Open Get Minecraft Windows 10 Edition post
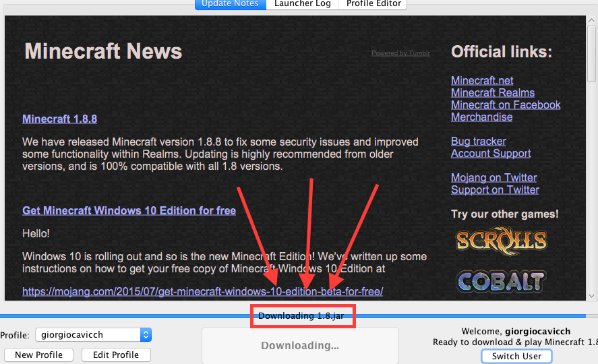This screenshot has width=598, height=364. (129, 211)
